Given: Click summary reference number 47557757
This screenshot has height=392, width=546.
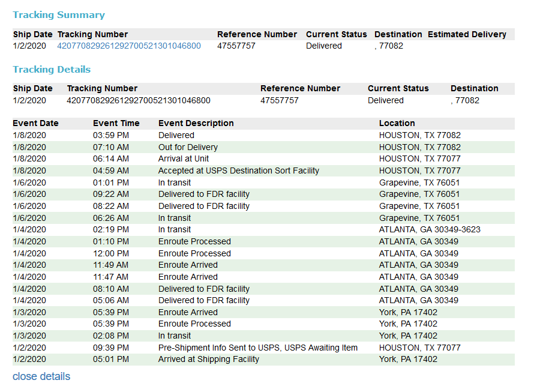Looking at the screenshot, I should (236, 46).
